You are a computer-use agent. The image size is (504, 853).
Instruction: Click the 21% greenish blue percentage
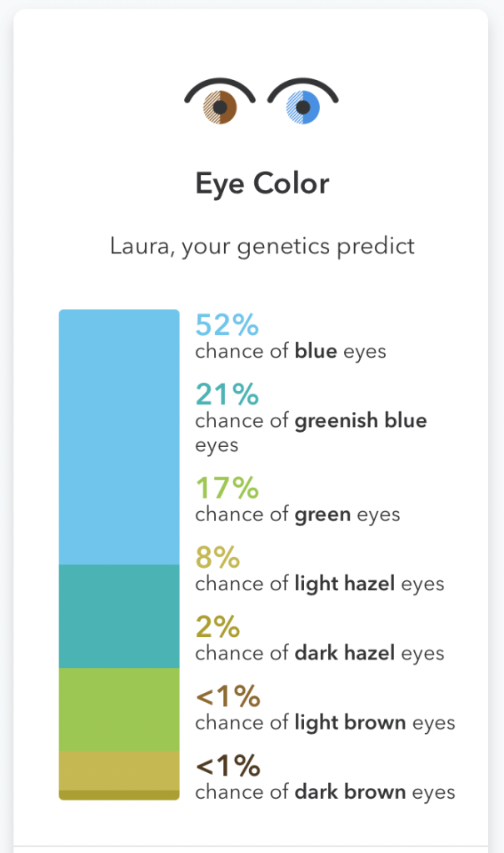227,394
